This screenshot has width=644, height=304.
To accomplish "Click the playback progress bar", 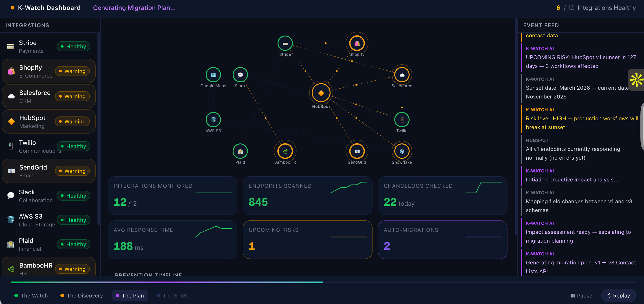I will coord(323,282).
